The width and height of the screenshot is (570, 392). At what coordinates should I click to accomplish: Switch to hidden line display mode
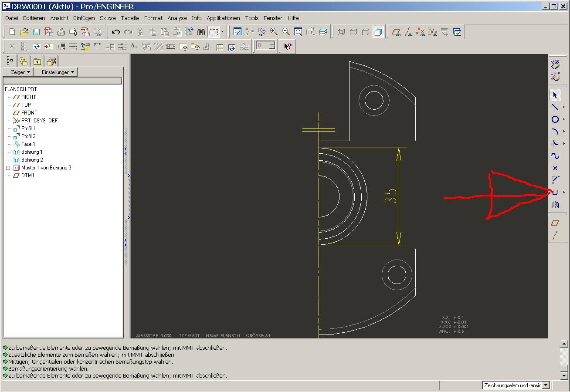click(353, 32)
